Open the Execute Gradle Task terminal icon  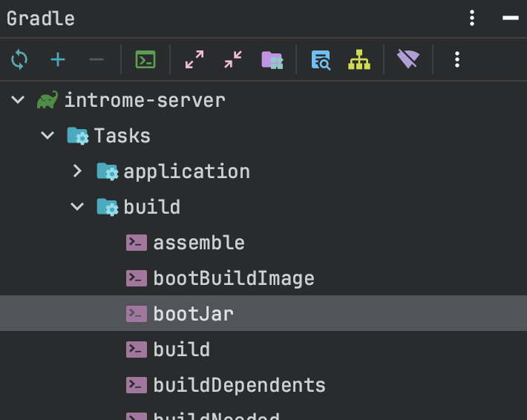145,60
